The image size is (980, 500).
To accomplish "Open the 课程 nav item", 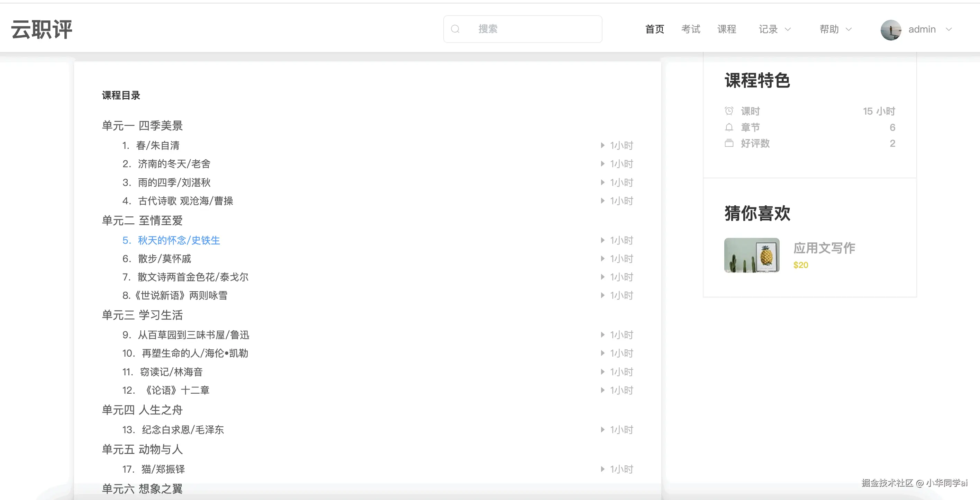I will coord(727,29).
